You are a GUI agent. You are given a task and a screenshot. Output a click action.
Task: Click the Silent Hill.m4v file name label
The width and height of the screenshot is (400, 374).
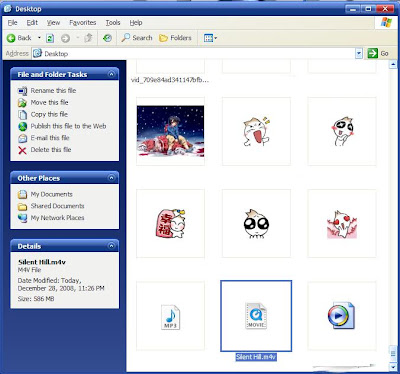(256, 357)
